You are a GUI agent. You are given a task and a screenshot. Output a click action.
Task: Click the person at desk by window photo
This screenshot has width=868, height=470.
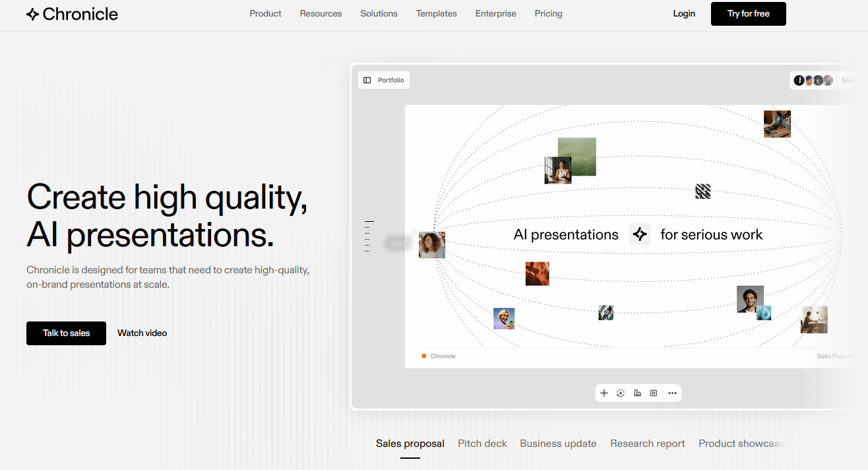tap(814, 320)
